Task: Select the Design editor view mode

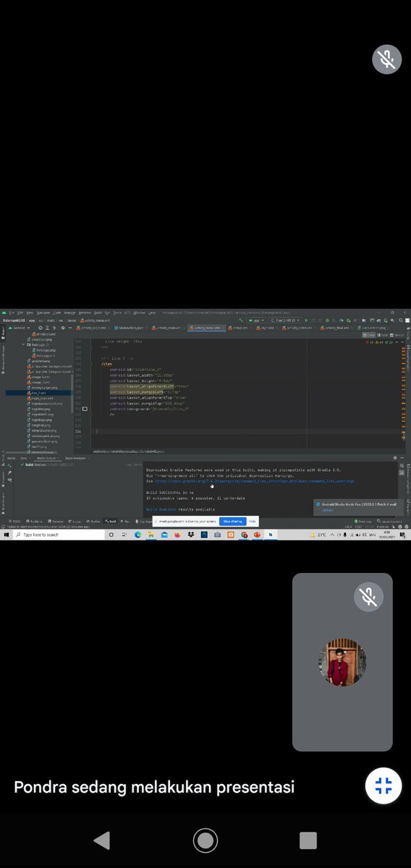Action: (397, 334)
